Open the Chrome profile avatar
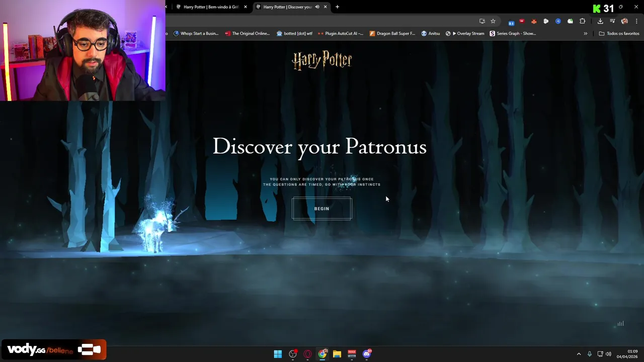Image resolution: width=644 pixels, height=362 pixels. tap(624, 21)
